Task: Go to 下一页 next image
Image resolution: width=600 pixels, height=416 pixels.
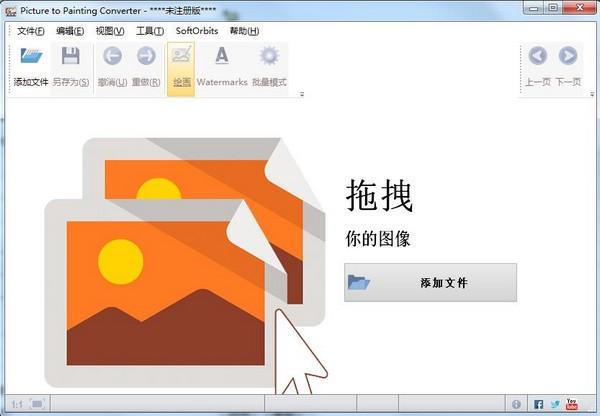Action: coord(568,56)
